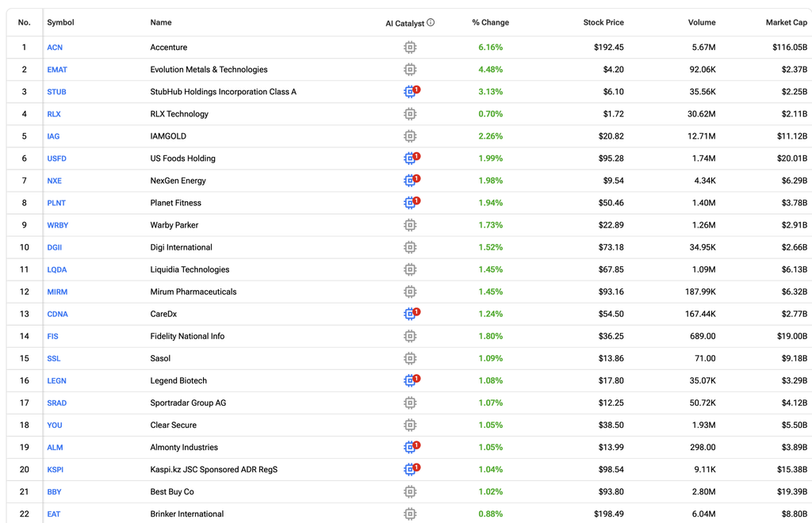
Task: Open the CareDx AI Catalyst alert icon
Action: [x=412, y=314]
